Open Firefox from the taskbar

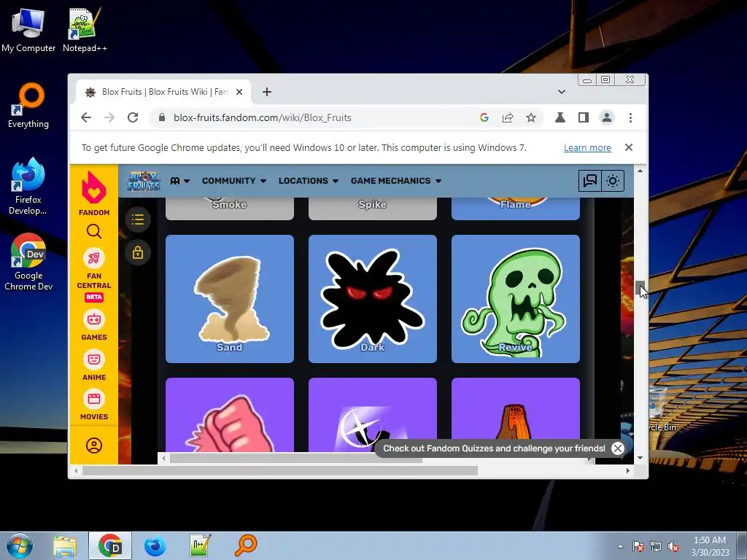[x=155, y=545]
